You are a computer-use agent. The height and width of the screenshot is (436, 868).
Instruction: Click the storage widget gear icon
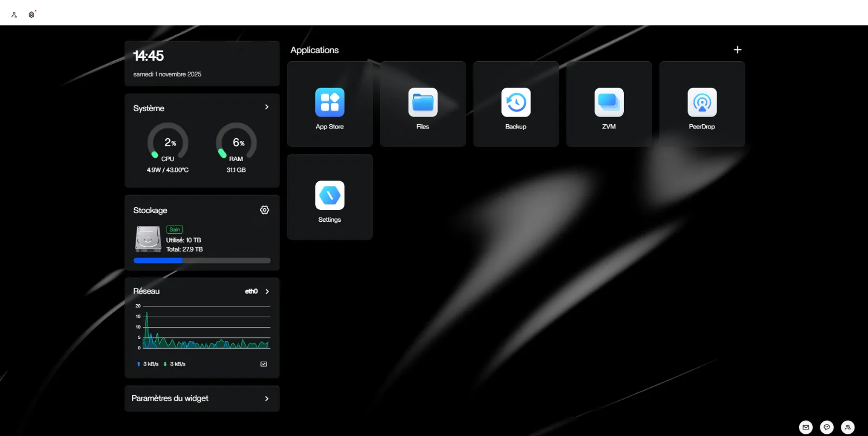[264, 210]
